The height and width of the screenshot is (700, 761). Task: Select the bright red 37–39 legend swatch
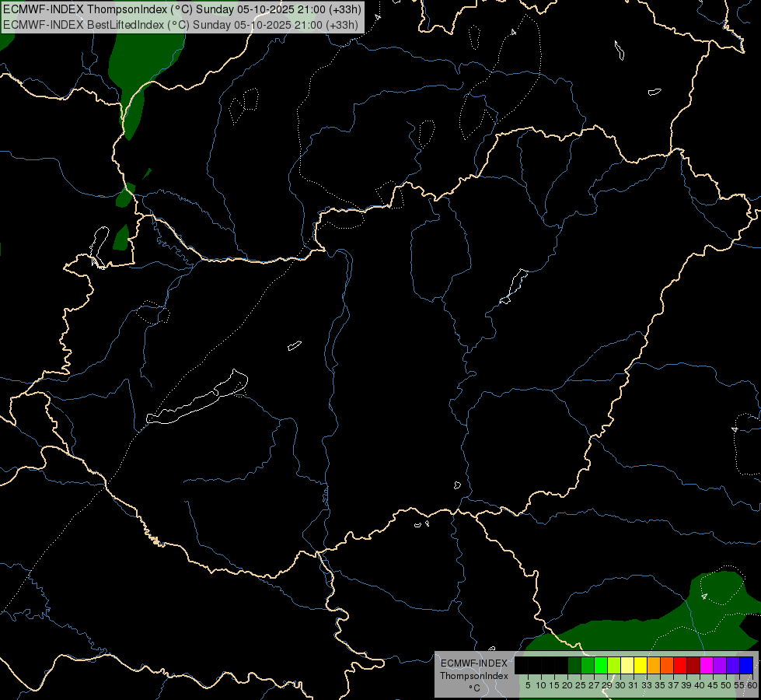[680, 665]
